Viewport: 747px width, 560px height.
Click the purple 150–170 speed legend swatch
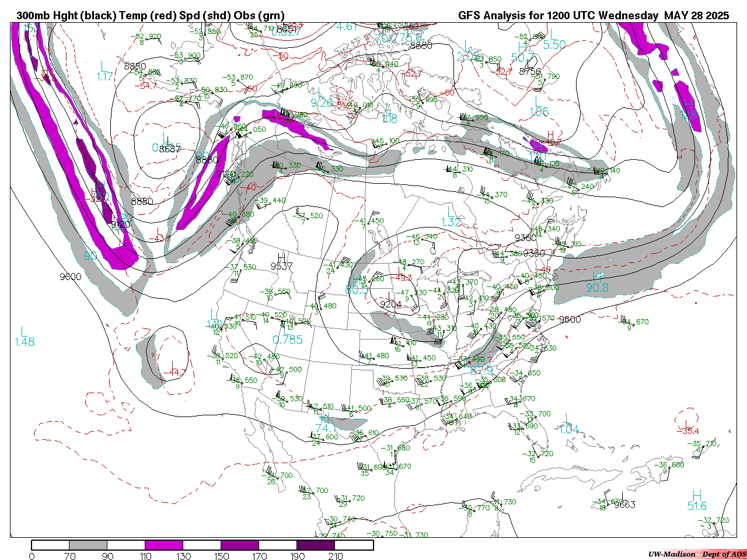coord(240,545)
